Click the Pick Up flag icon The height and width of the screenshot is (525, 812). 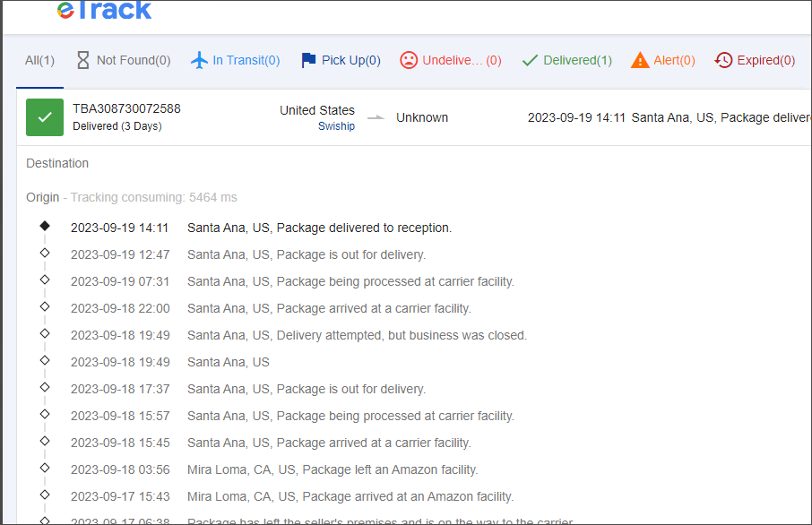tap(308, 60)
